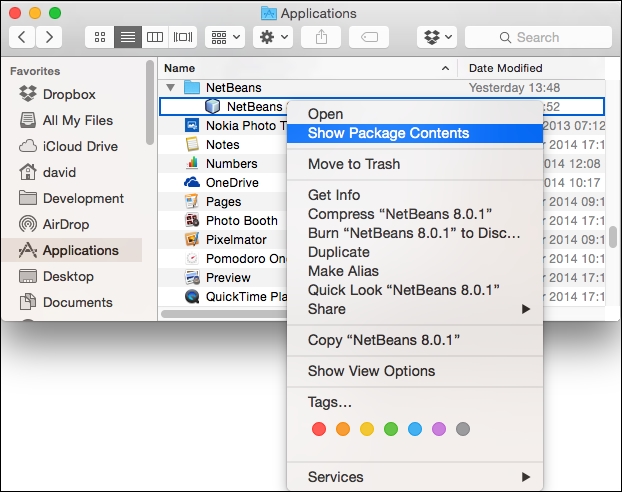Apply the red tag color
Screen dimensions: 622x492
[x=319, y=429]
